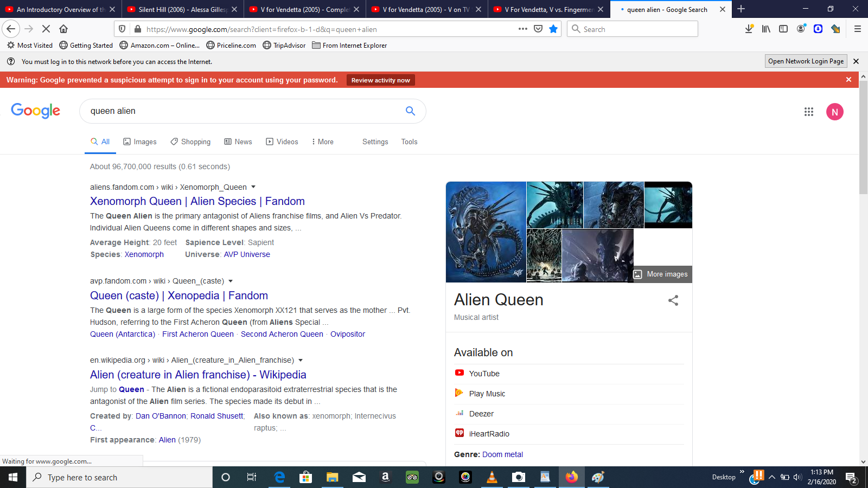Open File Explorer from taskbar
This screenshot has height=488, width=868.
[x=333, y=477]
